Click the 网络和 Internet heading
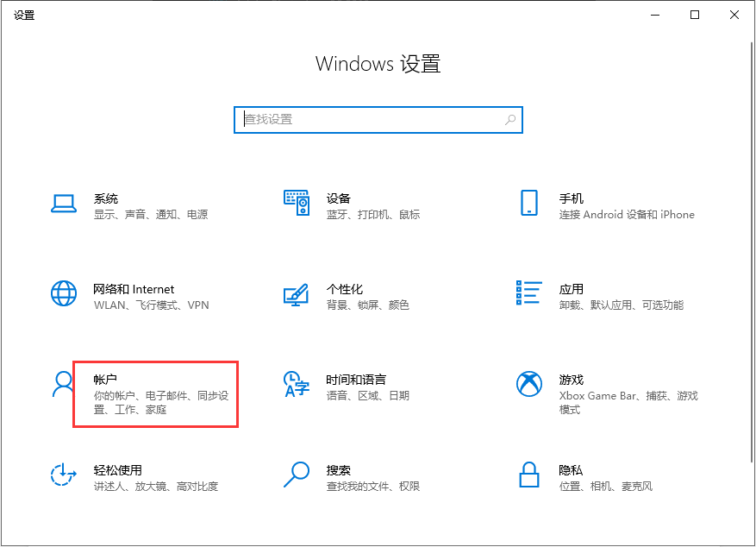Viewport: 756px width, 547px height. point(134,289)
